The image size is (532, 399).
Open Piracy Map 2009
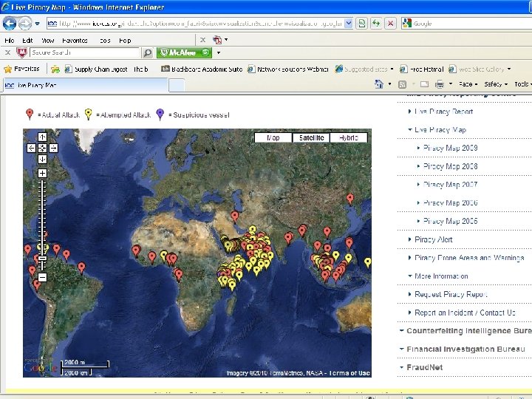click(450, 148)
